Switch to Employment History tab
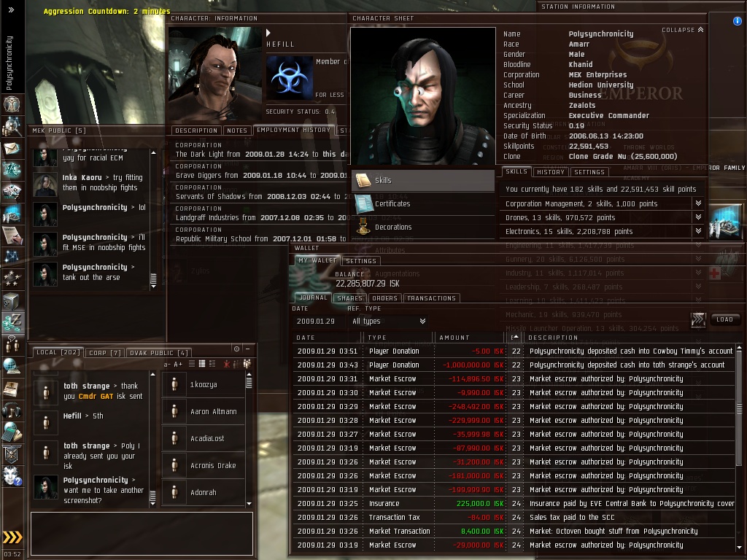 pos(293,130)
